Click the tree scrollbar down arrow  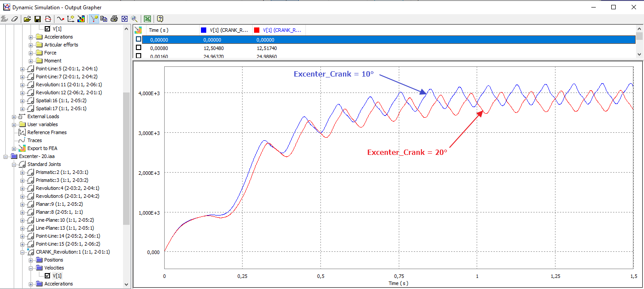(x=127, y=285)
